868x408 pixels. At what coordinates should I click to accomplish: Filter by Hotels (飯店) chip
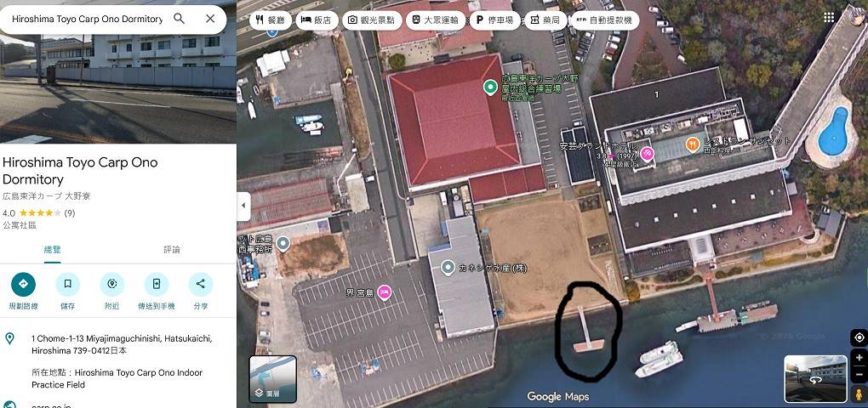coord(316,20)
